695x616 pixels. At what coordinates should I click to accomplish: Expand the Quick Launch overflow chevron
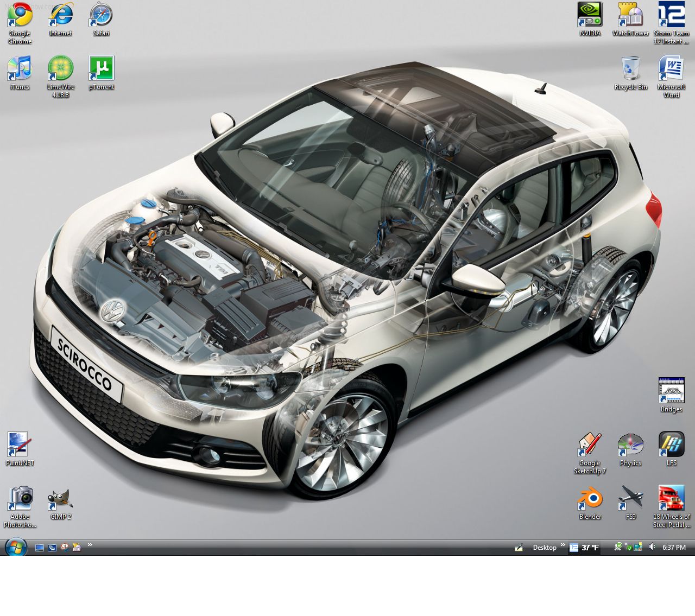tap(90, 545)
